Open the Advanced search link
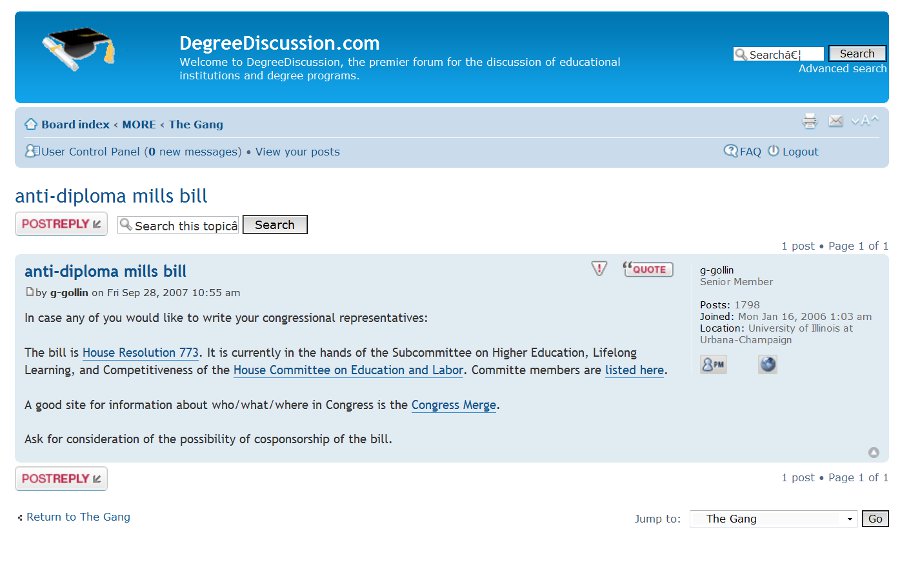 coord(842,68)
